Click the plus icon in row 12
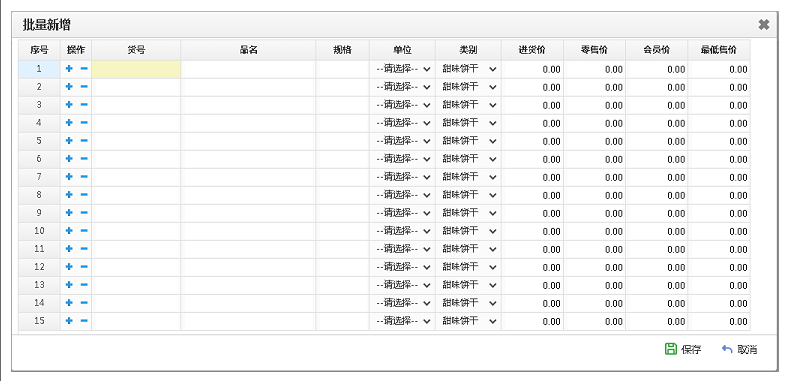 tap(69, 267)
